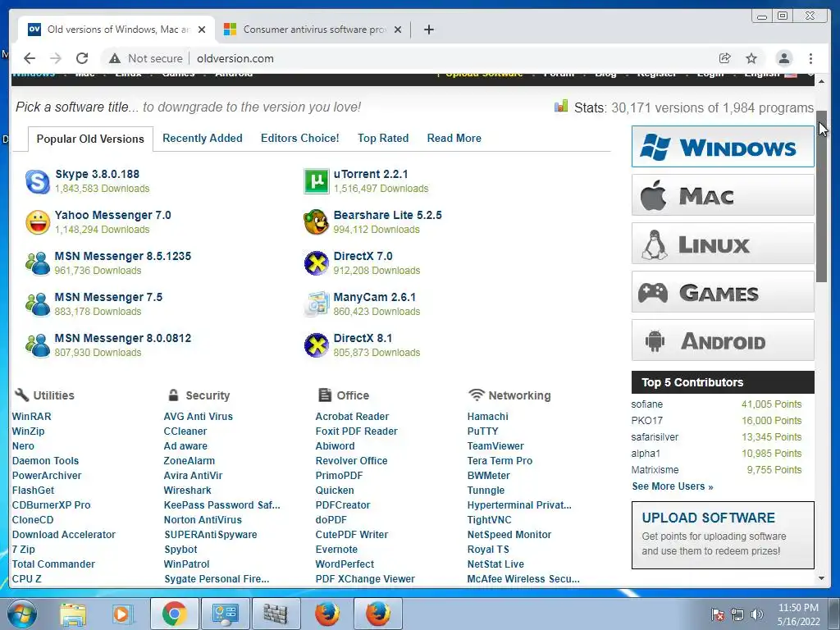Click the ManyCam 2.6.1 icon
This screenshot has width=840, height=630.
[316, 304]
